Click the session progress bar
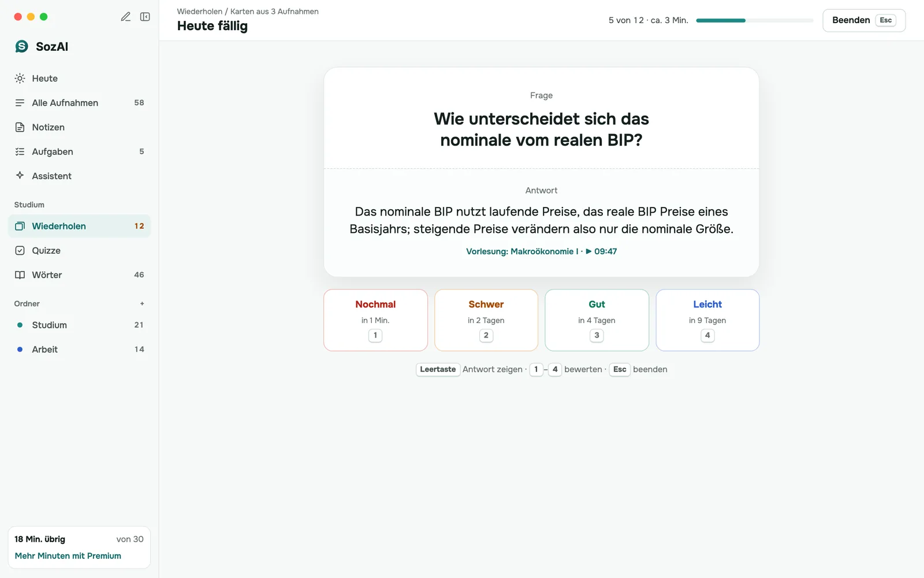The image size is (924, 578). [754, 20]
